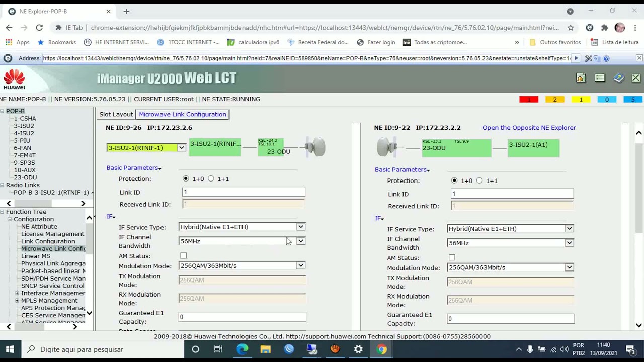Click the Windows Start button

tap(10, 349)
